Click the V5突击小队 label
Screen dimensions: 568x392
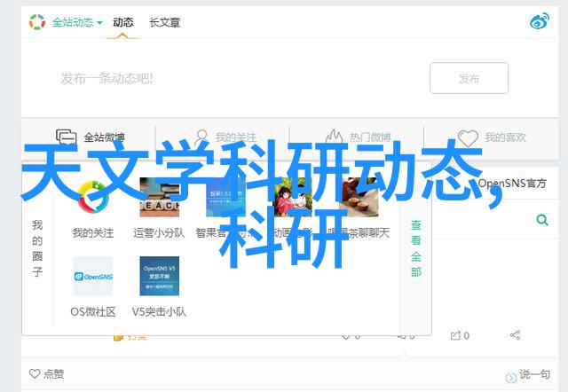[159, 311]
